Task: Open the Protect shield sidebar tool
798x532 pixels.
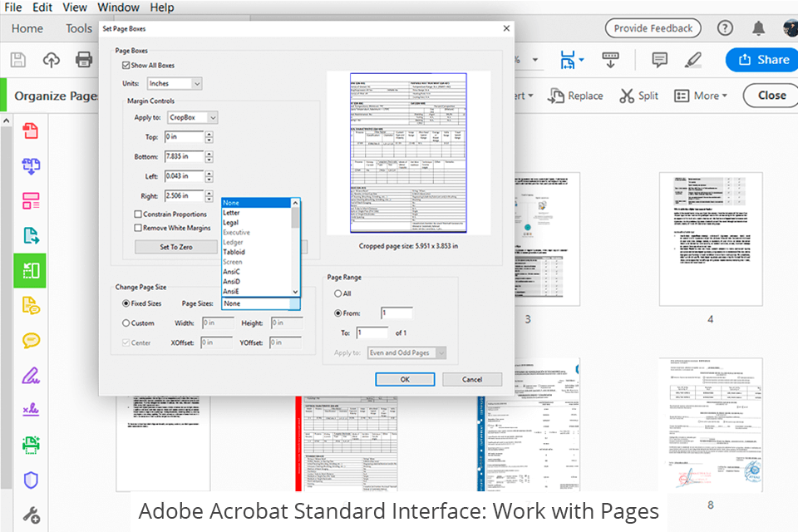Action: point(31,480)
